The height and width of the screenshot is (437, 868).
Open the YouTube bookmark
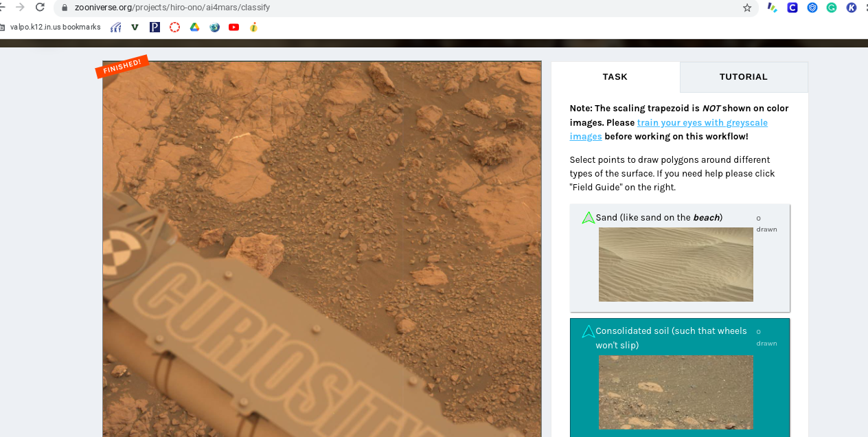tap(234, 27)
